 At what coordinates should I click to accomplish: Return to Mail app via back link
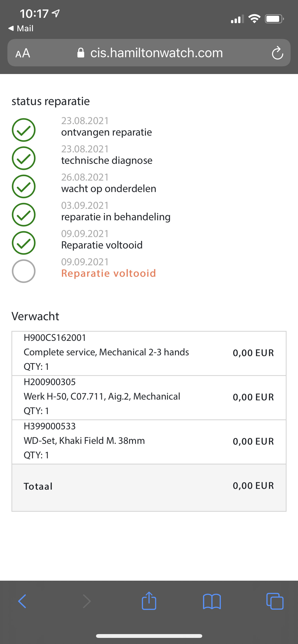coord(21,28)
